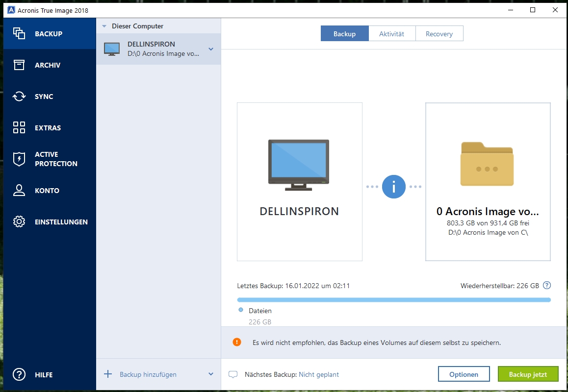Click the warning message about Volumes

click(377, 343)
